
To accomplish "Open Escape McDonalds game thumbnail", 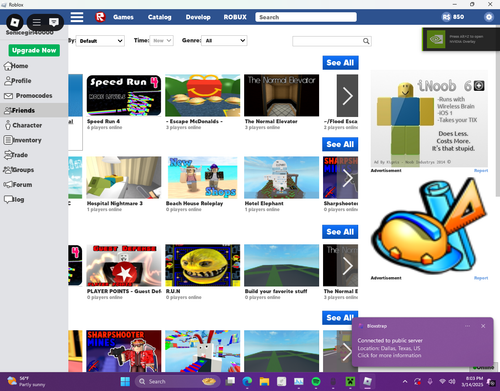I will pyautogui.click(x=203, y=95).
